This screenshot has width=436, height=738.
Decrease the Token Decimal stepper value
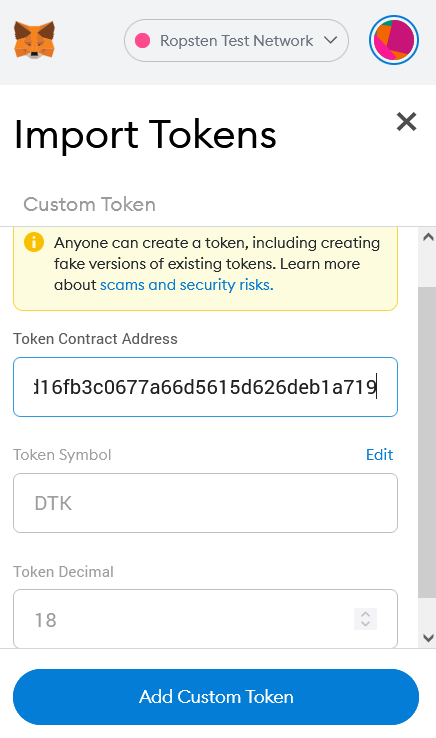click(365, 625)
